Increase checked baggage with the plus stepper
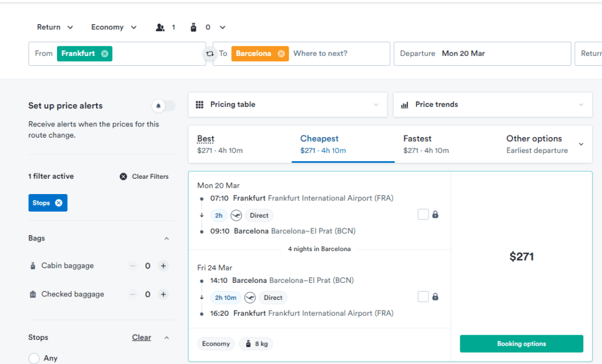602x364 pixels. (163, 294)
